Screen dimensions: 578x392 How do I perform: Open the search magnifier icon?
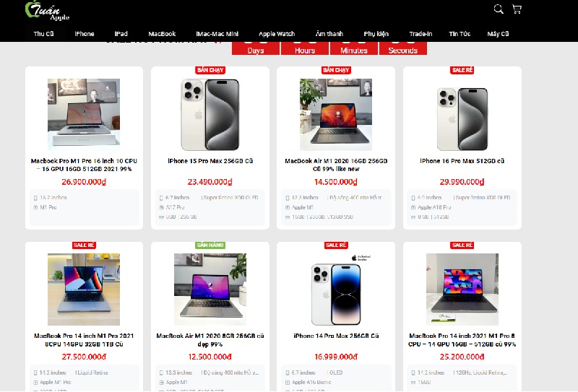pos(499,9)
